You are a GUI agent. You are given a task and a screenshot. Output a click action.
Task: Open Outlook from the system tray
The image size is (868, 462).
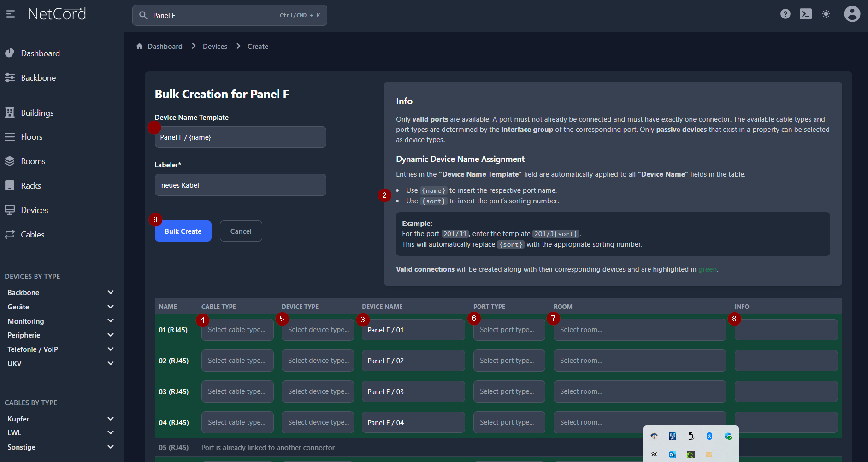point(672,455)
